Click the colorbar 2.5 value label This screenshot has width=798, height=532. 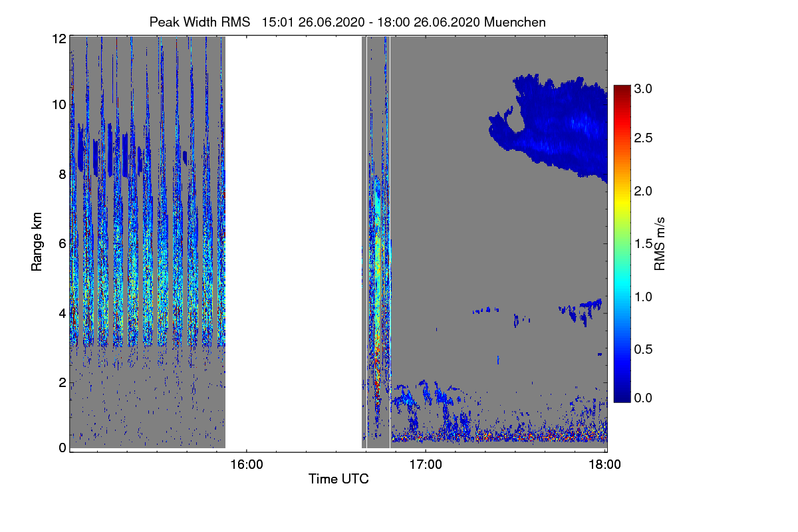point(644,138)
